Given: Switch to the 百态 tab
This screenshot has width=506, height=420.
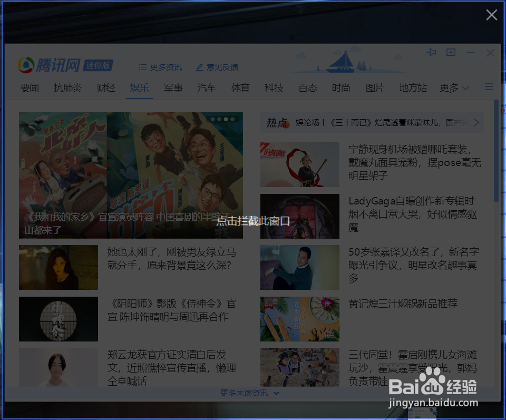Looking at the screenshot, I should click(308, 88).
